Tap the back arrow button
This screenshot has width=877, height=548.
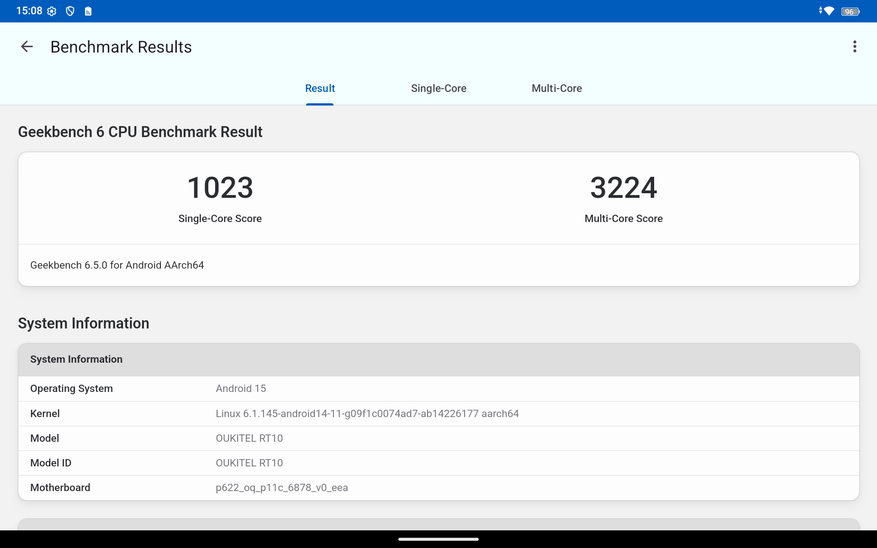[27, 47]
